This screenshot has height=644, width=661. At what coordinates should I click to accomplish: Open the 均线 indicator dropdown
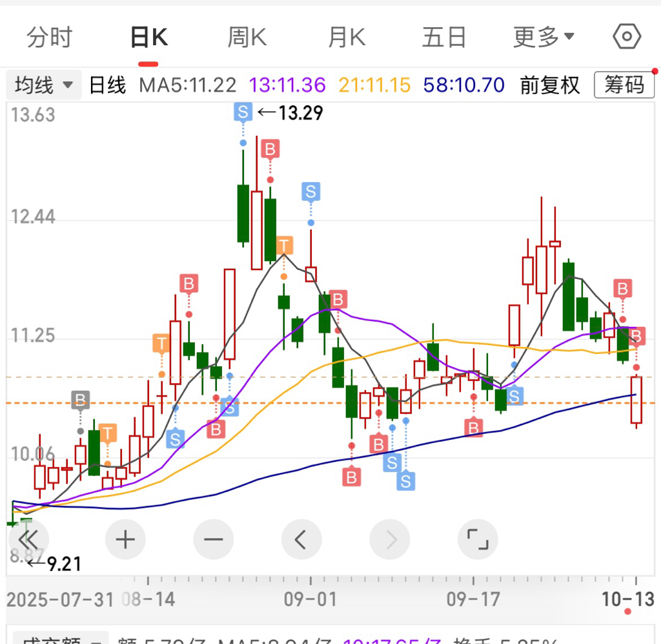[x=43, y=85]
